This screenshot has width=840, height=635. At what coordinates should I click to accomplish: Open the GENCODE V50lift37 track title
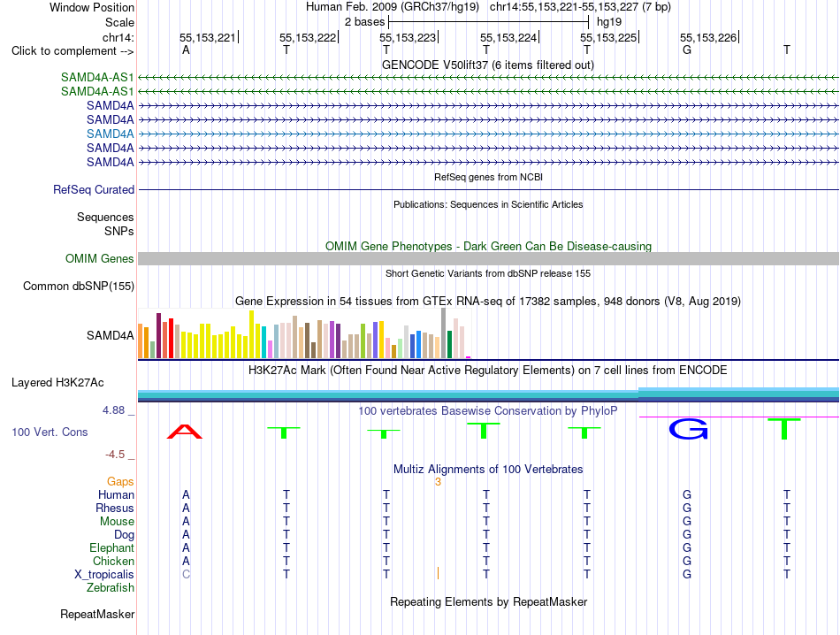tap(488, 65)
